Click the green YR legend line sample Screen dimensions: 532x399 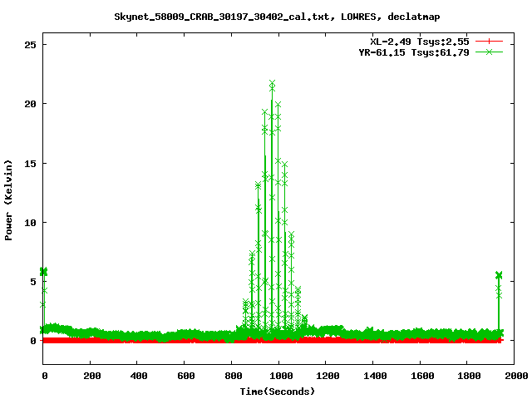489,52
